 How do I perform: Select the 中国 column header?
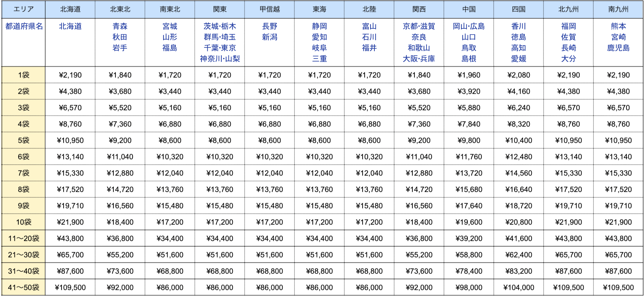pyautogui.click(x=469, y=10)
